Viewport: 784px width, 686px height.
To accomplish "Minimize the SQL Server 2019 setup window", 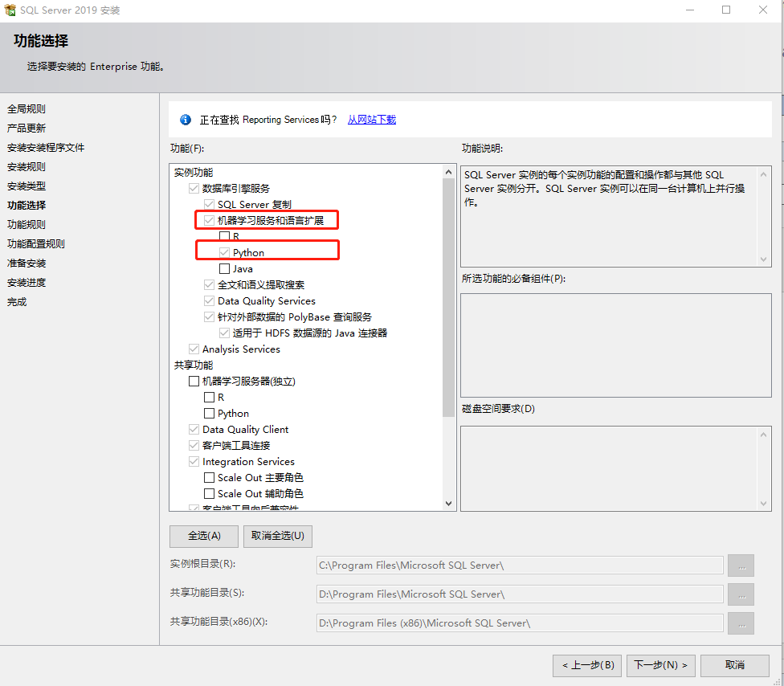I will (x=690, y=10).
